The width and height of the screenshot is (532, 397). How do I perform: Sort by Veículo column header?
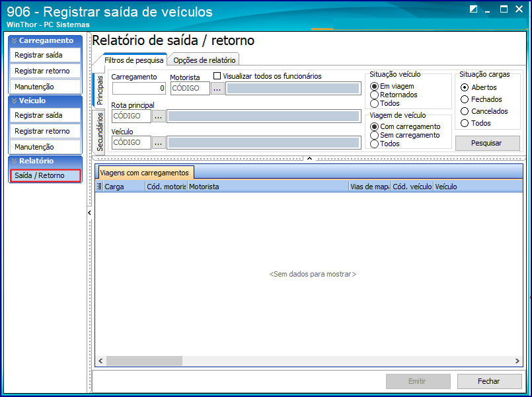(x=478, y=187)
